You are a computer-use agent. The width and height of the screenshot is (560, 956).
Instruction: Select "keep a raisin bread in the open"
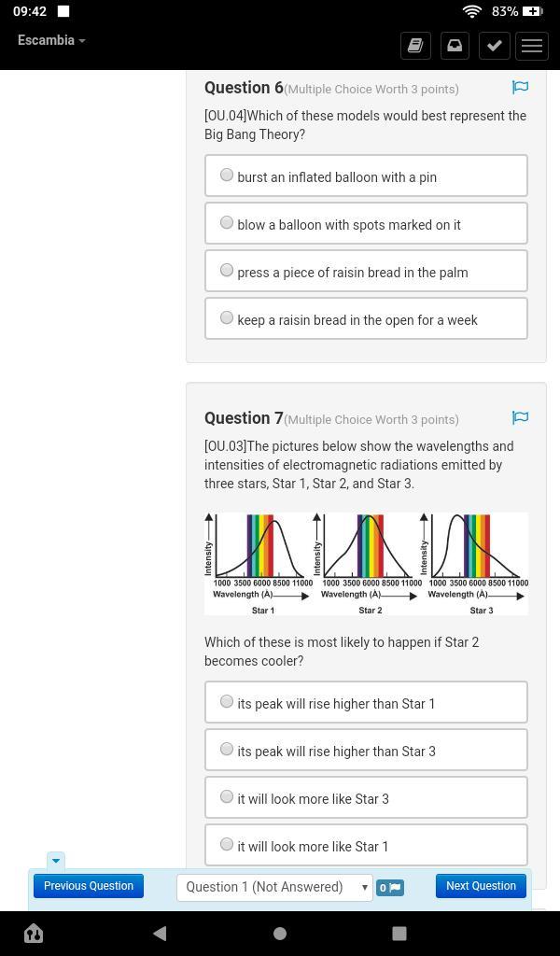tap(227, 318)
